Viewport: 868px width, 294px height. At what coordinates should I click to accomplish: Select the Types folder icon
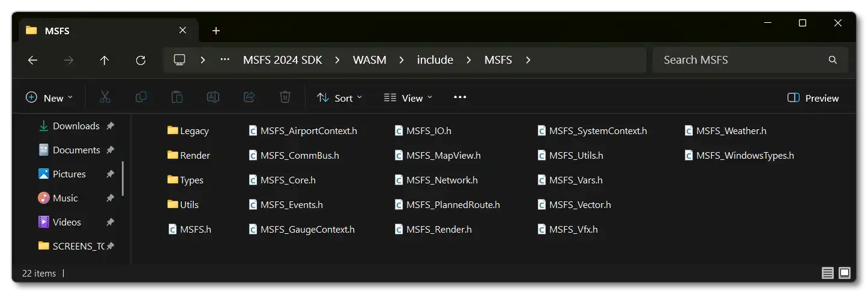pos(173,180)
